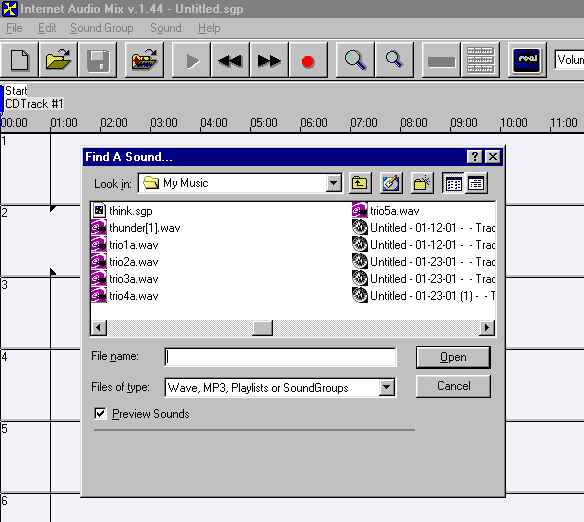584x522 pixels.
Task: Click the single track view icon
Action: [x=441, y=60]
